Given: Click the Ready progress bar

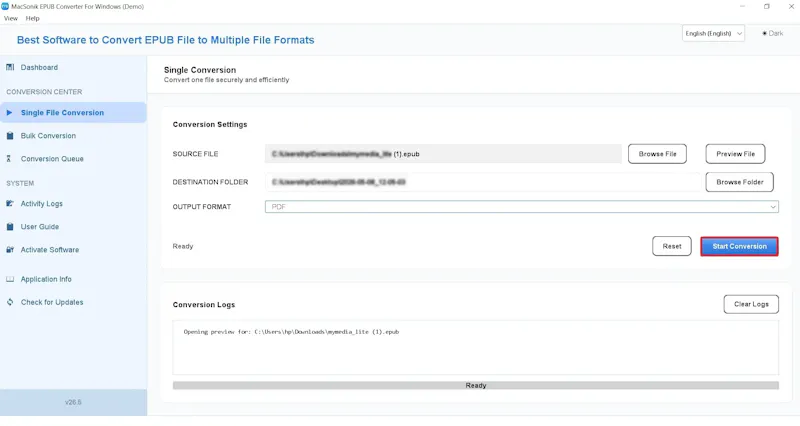Looking at the screenshot, I should coord(476,385).
